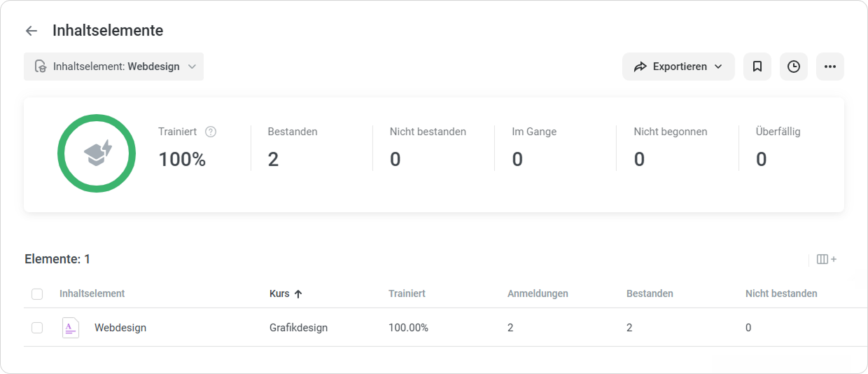
Task: Open the three-dots more options menu
Action: (830, 67)
